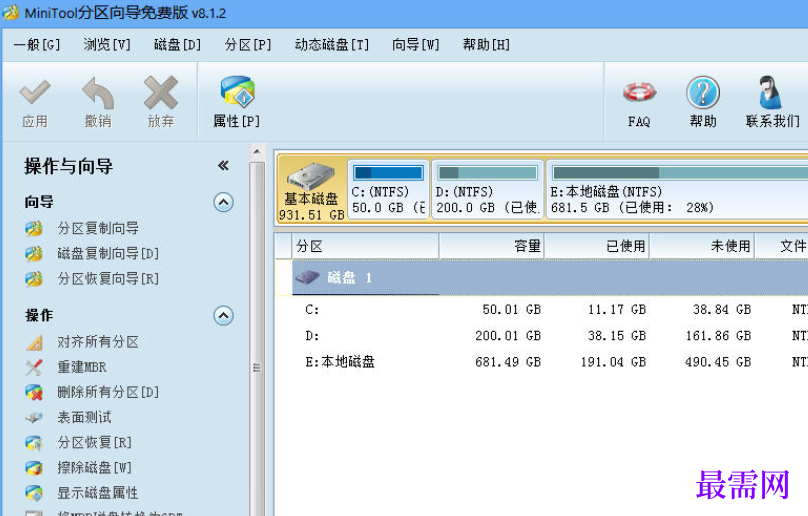
Task: Open the 磁盘[D] menu
Action: tap(177, 45)
